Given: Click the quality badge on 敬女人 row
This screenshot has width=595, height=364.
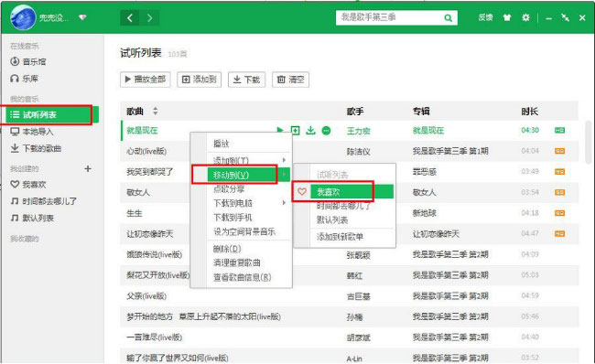Looking at the screenshot, I should [x=559, y=192].
